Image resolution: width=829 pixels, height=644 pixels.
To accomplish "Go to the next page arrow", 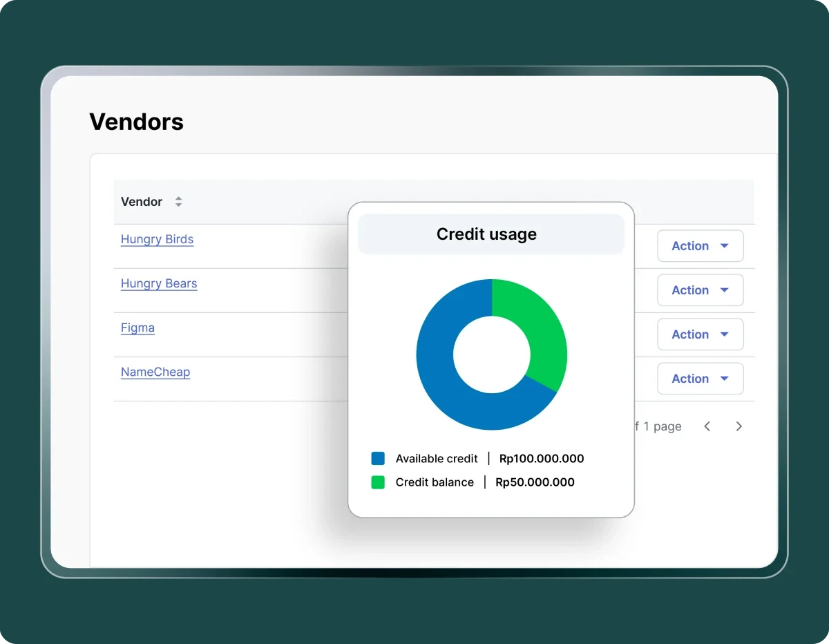I will (739, 426).
